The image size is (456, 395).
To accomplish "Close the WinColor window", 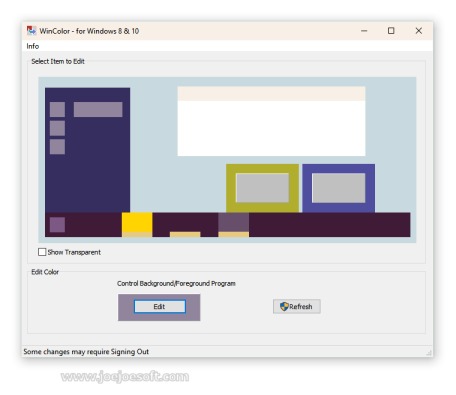I will point(419,31).
